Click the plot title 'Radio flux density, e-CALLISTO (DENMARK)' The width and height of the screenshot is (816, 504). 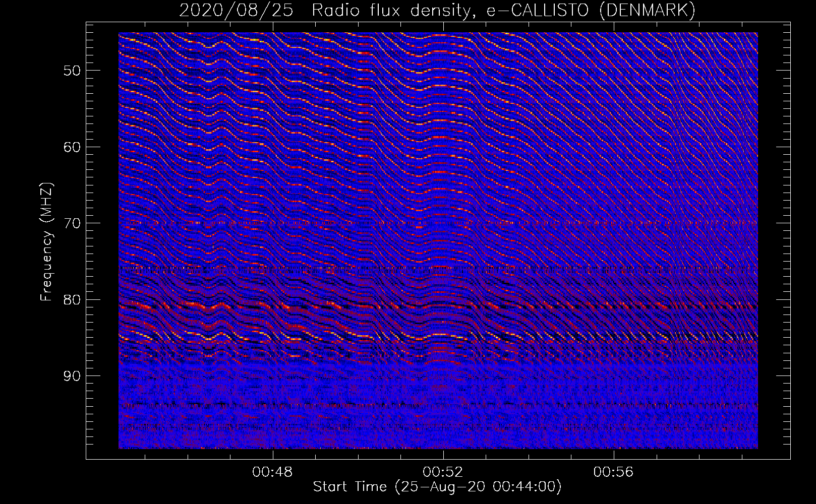504,10
